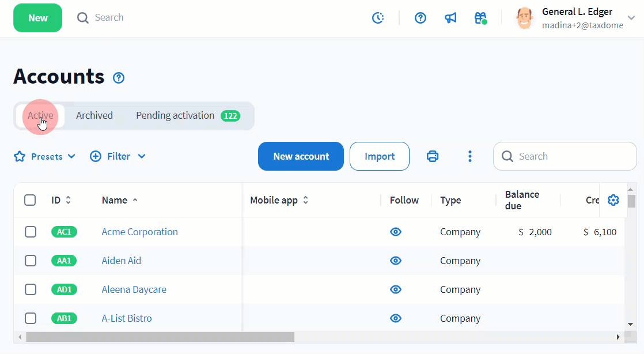Screen dimensions: 644x354
Task: Click the horizontal table scrollbar
Action: click(x=160, y=337)
